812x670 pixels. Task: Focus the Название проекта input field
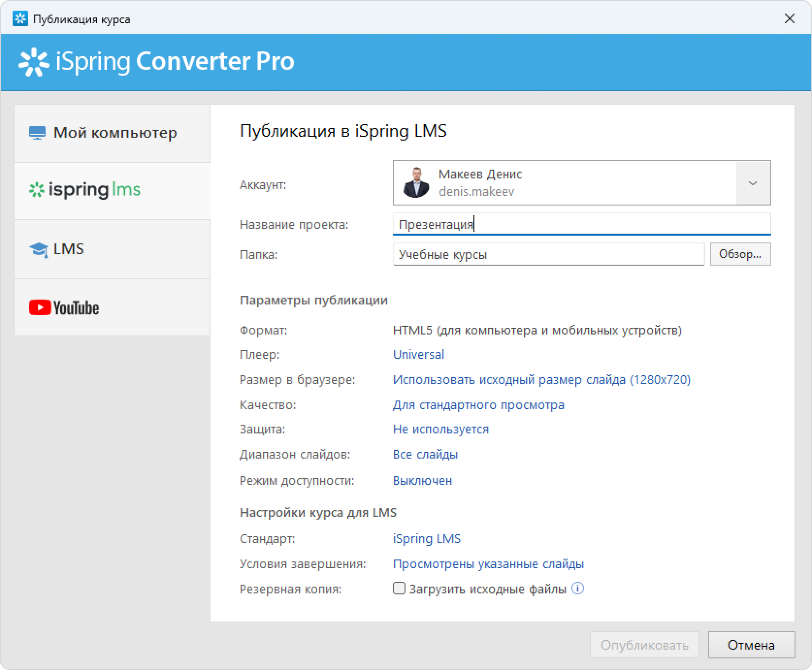click(x=582, y=224)
